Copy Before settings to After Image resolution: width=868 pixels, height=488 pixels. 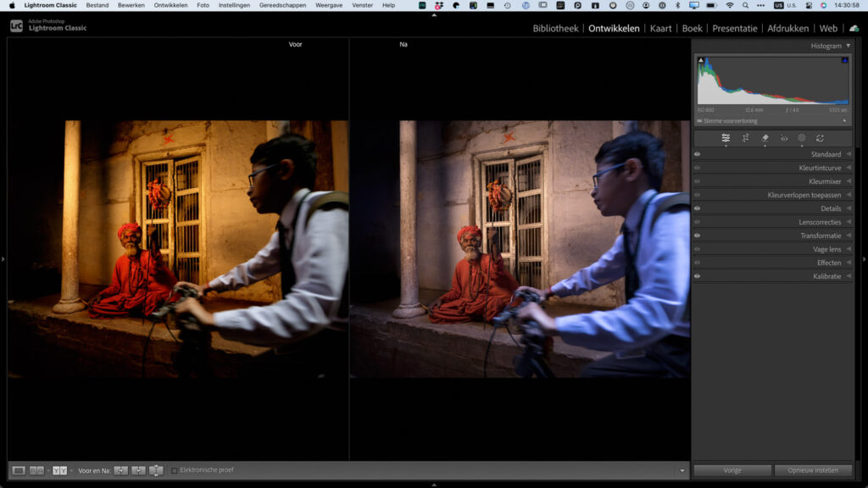click(120, 470)
